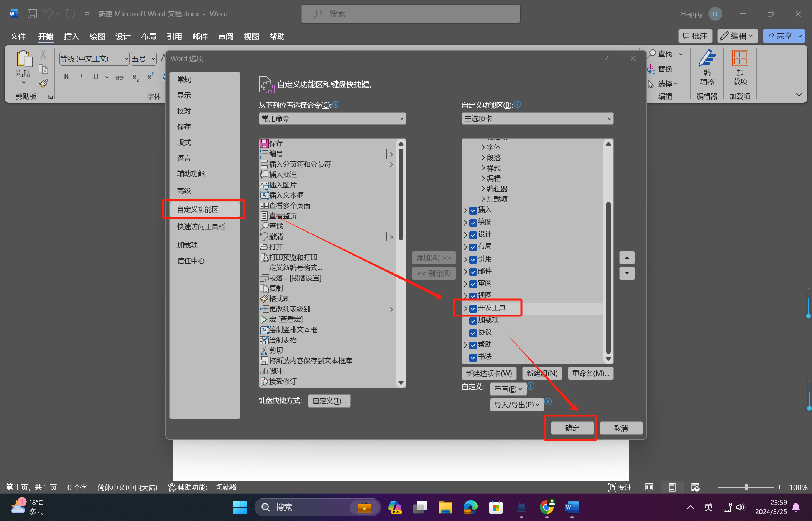Click the Save disk icon in title bar

pos(32,14)
